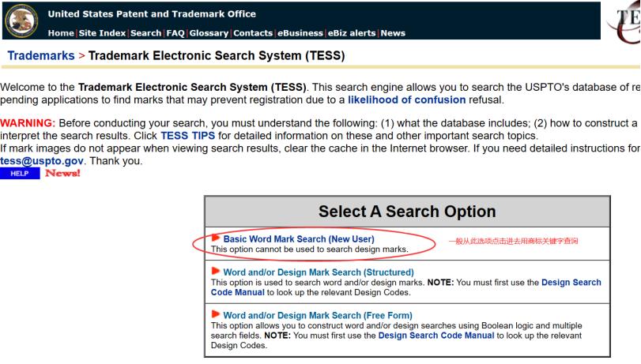
Task: Click red arrow beside the Free Form search option
Action: point(216,316)
